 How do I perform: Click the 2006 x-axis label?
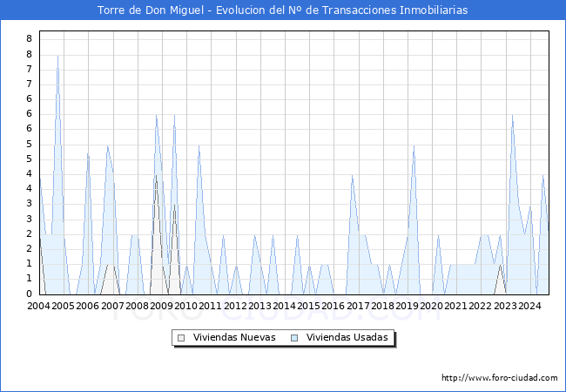coord(87,306)
